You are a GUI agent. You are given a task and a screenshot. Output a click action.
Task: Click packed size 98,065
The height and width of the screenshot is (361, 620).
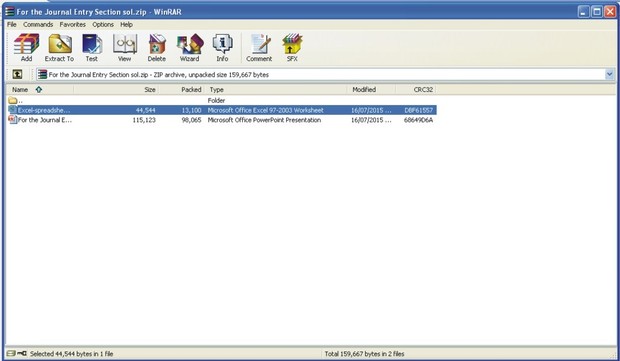click(x=191, y=120)
